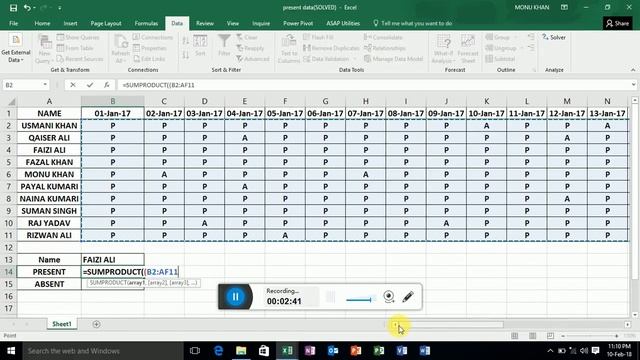Open Customize Quick Access Toolbar dropdown
Viewport: 640px width, 360px height.
[60, 8]
